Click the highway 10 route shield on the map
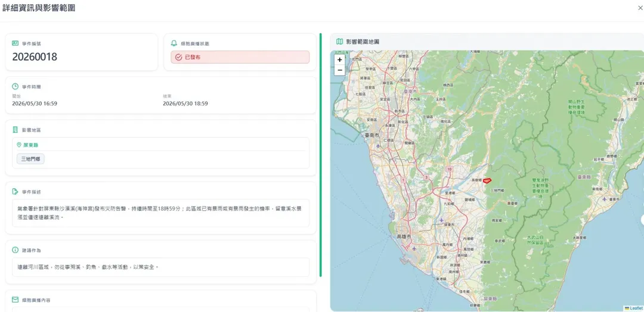 [x=450, y=169]
